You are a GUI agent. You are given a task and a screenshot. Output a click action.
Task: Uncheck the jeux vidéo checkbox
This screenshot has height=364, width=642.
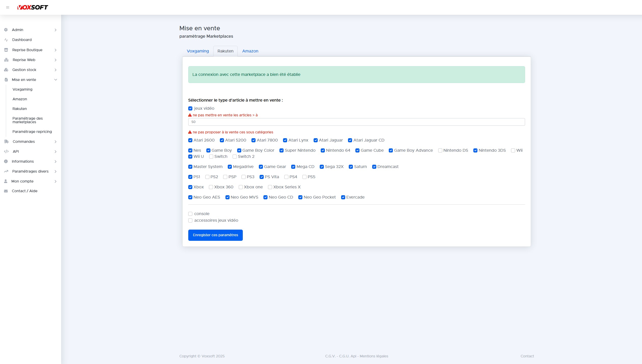[x=190, y=108]
